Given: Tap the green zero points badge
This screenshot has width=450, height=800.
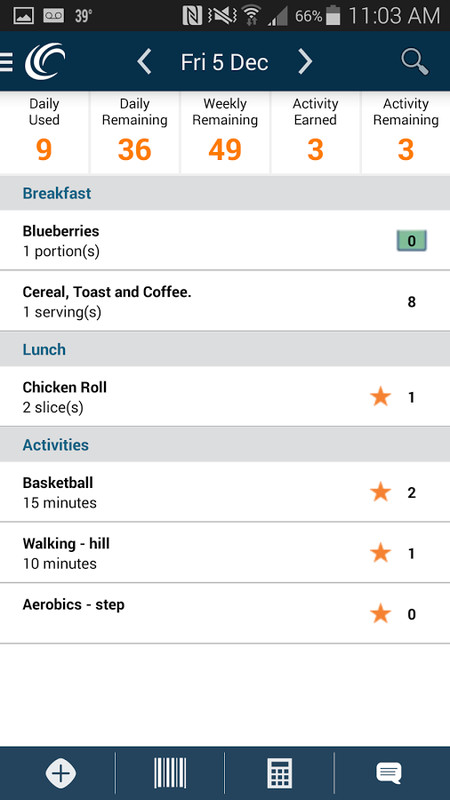Looking at the screenshot, I should click(411, 240).
